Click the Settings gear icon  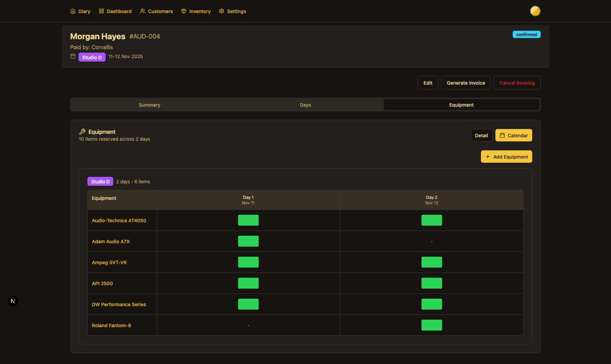(222, 11)
